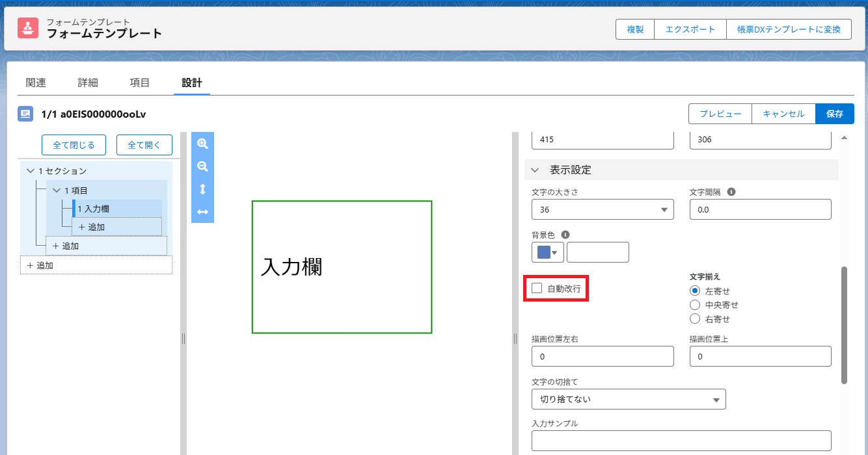Click the page icon beside 1/1 title
This screenshot has width=868, height=455.
(25, 114)
